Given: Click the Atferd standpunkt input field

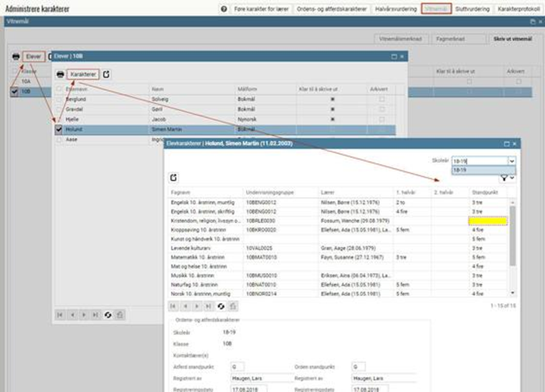Looking at the screenshot, I should pos(237,366).
